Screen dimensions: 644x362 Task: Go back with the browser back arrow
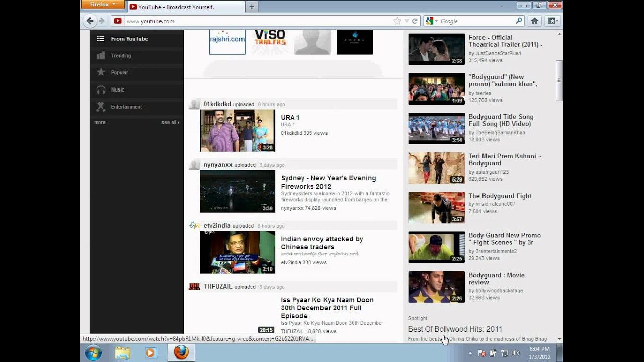pyautogui.click(x=90, y=21)
